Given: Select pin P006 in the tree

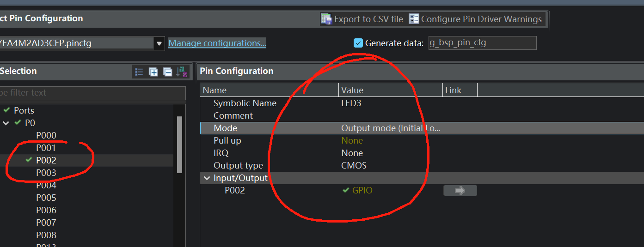Looking at the screenshot, I should (x=46, y=210).
